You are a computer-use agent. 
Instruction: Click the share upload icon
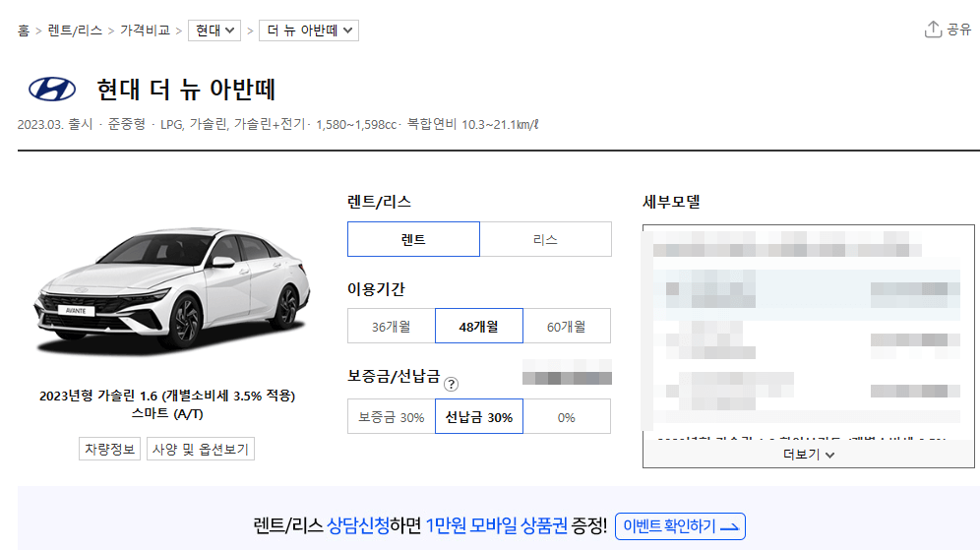(933, 30)
